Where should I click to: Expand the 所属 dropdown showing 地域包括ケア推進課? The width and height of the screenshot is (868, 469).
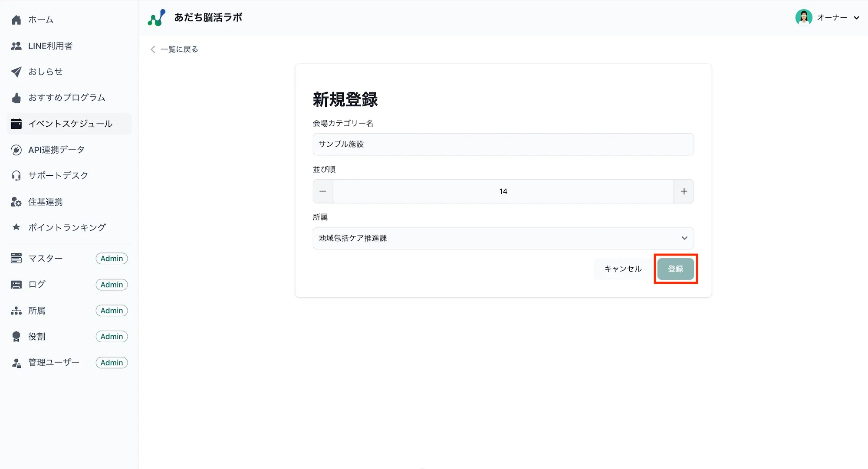[503, 238]
